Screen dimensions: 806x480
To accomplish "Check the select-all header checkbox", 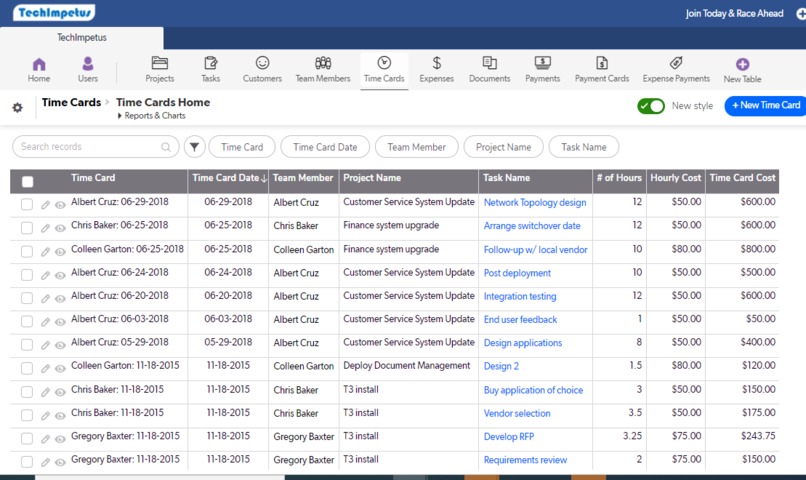I will (x=28, y=181).
